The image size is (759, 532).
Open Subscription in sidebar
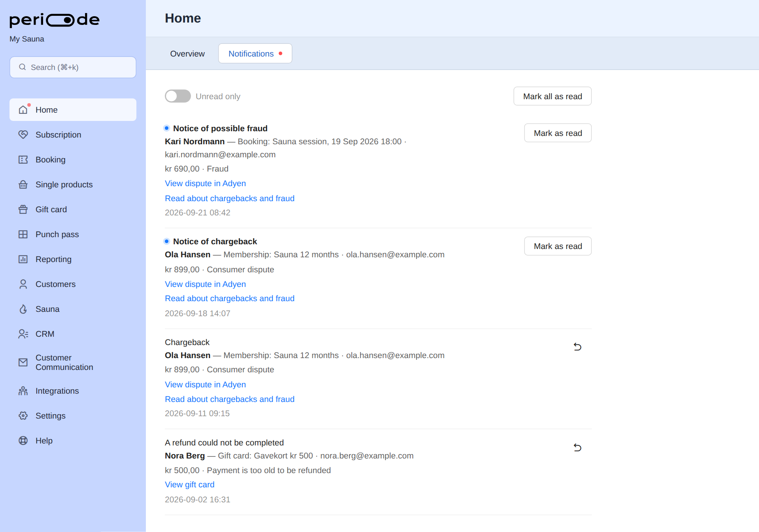coord(73,135)
